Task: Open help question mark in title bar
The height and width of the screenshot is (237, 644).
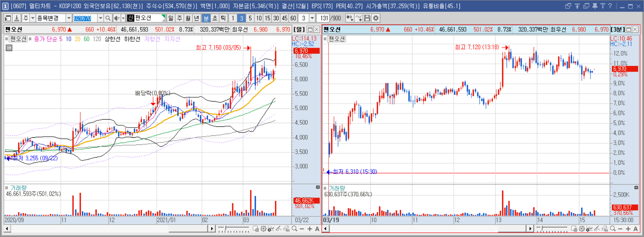Action: point(610,6)
